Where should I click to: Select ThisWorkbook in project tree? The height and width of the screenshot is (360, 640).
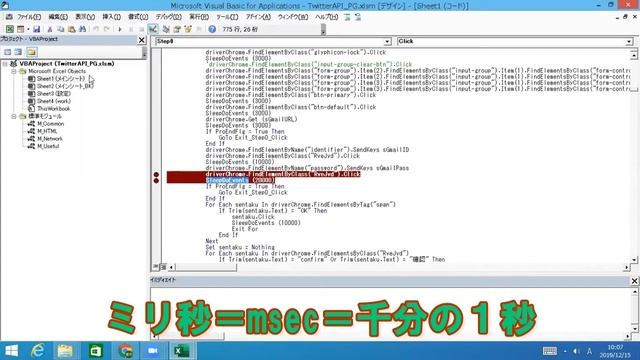tap(53, 109)
